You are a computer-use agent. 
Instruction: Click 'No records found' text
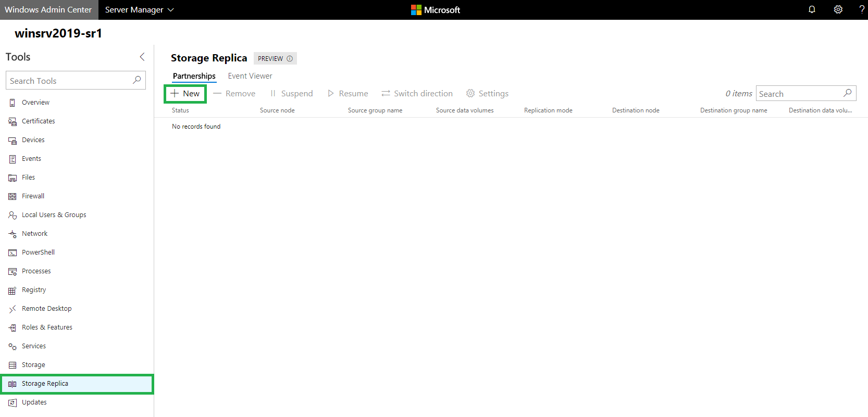click(196, 127)
